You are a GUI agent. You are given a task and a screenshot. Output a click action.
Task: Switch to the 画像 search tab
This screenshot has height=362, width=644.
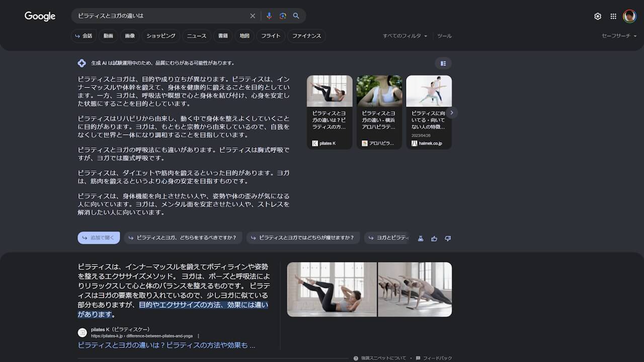click(x=129, y=36)
